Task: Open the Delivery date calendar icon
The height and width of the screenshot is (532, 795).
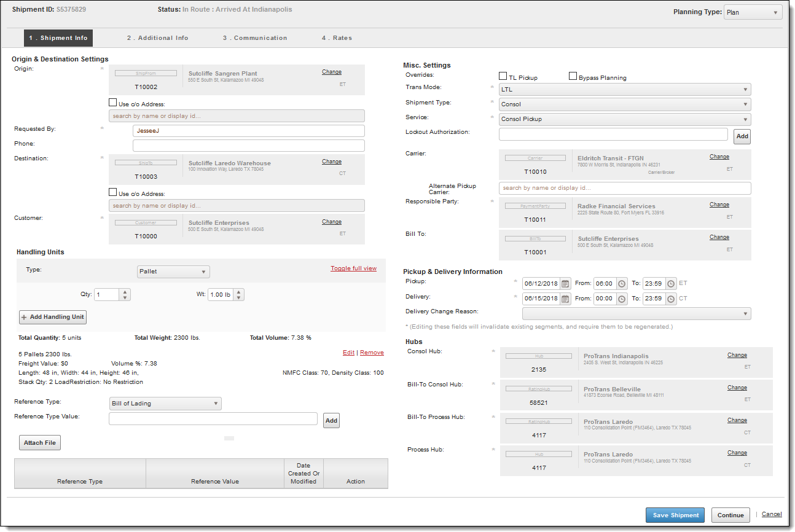Action: coord(565,299)
